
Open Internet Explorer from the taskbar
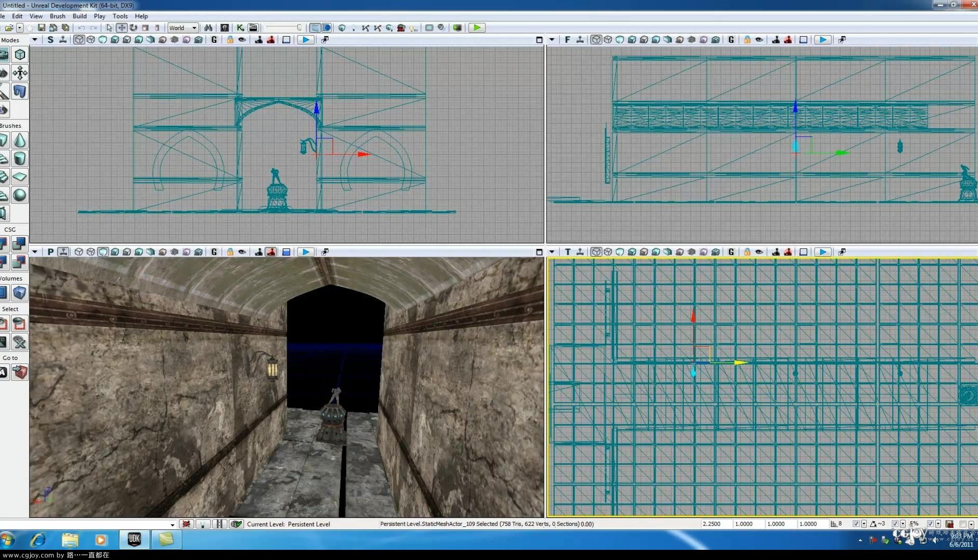click(38, 539)
